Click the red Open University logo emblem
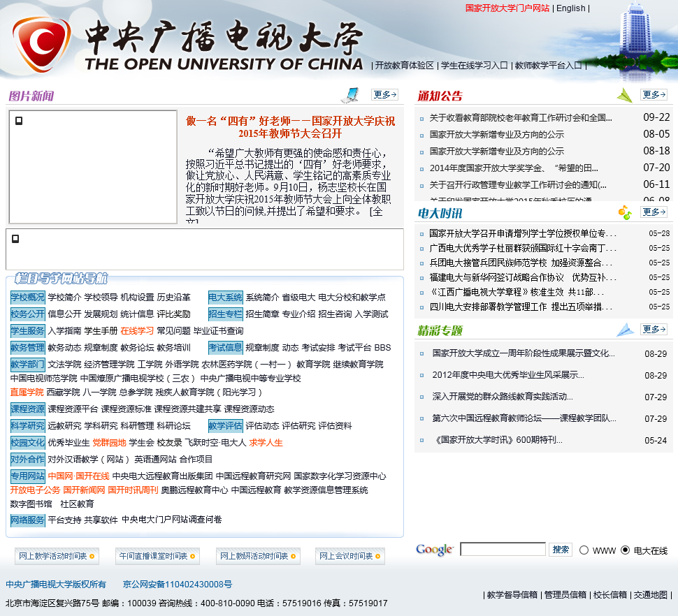This screenshot has height=616, width=678. 41,44
